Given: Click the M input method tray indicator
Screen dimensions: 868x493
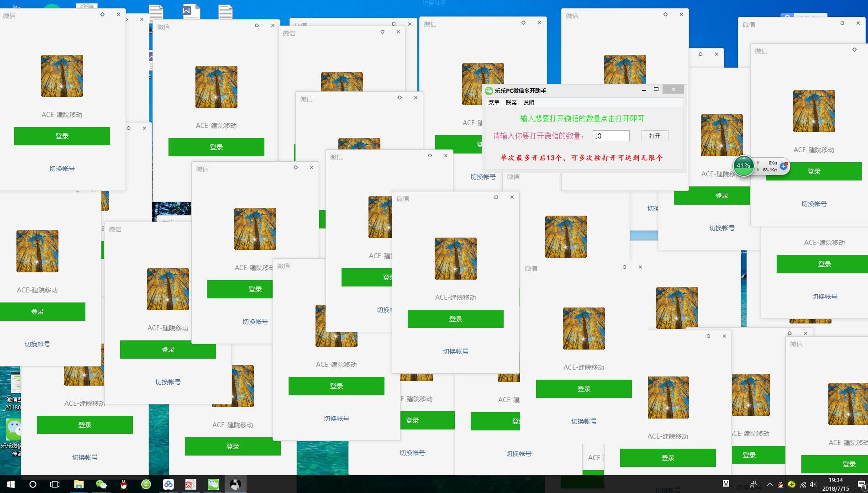Looking at the screenshot, I should [x=726, y=483].
